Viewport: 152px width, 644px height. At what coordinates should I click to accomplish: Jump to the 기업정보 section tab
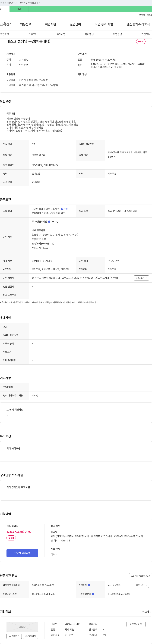[146, 34]
